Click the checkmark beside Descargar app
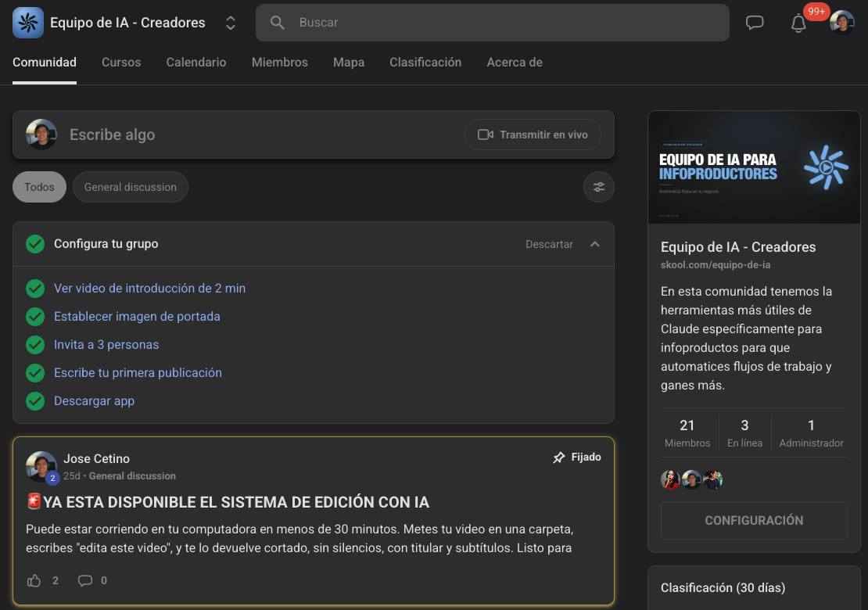868x610 pixels. [35, 400]
